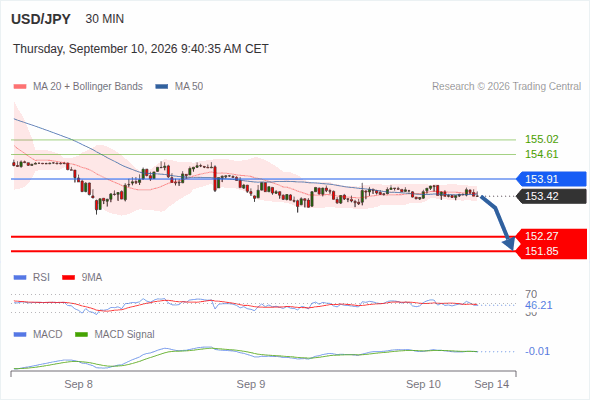Click the MA 50 blue legend swatch
Screen dimensions: 590x400
[x=161, y=87]
